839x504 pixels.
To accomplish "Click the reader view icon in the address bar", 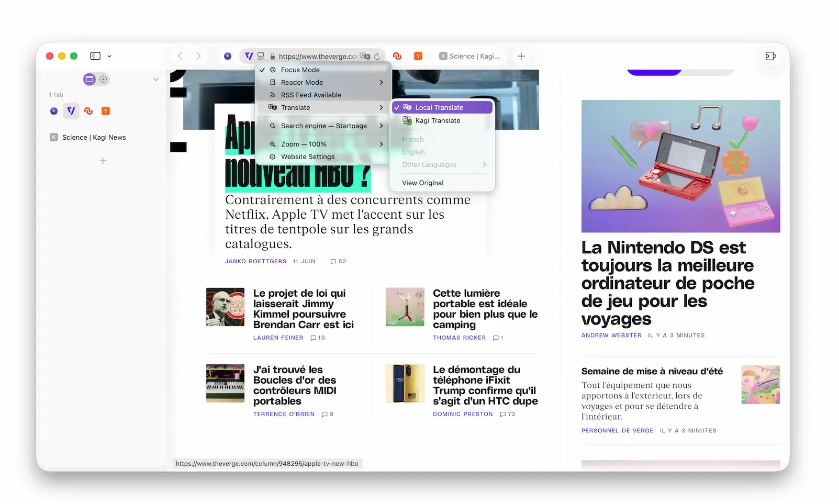I will pyautogui.click(x=261, y=56).
